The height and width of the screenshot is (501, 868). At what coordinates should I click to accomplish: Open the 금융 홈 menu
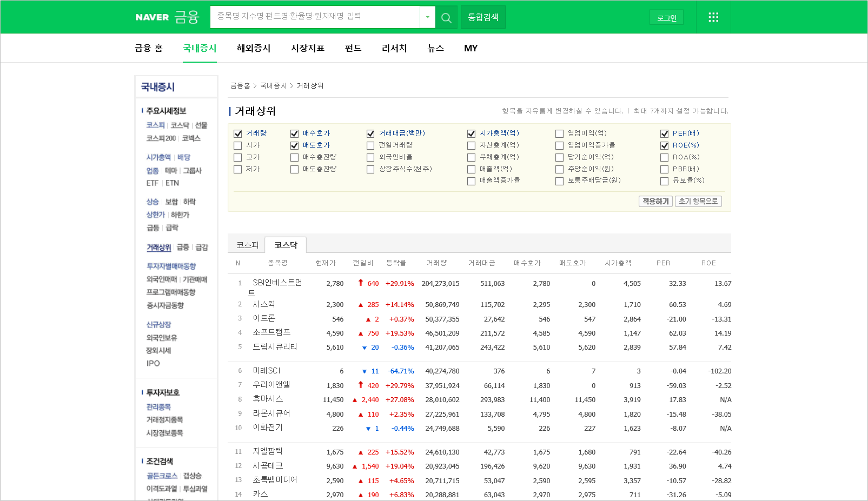[x=149, y=48]
